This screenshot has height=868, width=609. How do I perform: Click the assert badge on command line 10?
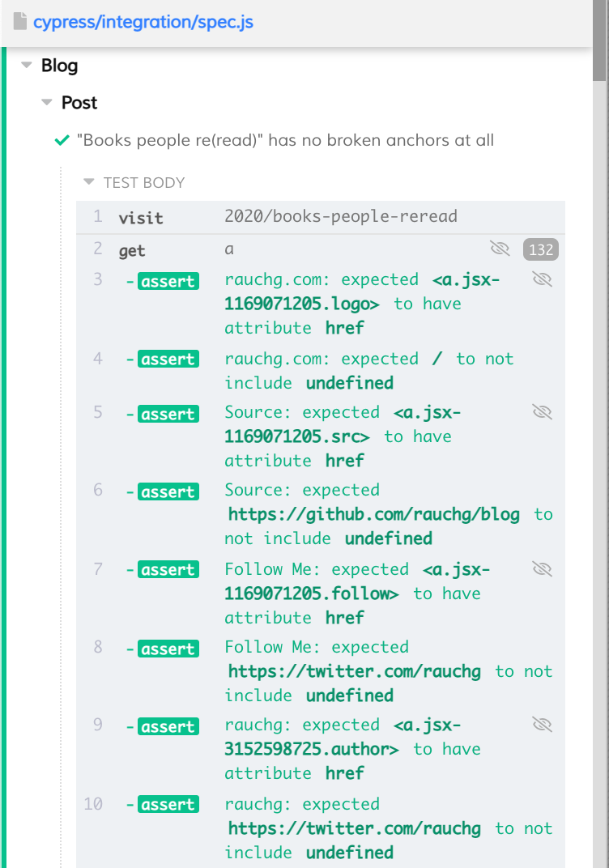tap(168, 804)
